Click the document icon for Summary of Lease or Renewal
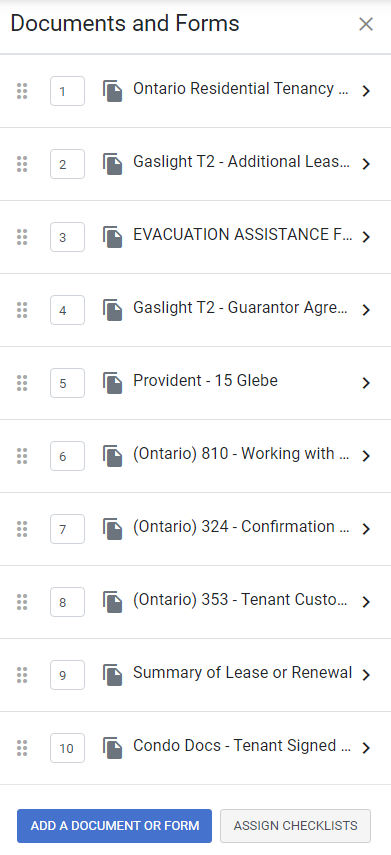The height and width of the screenshot is (855, 391). (x=112, y=675)
